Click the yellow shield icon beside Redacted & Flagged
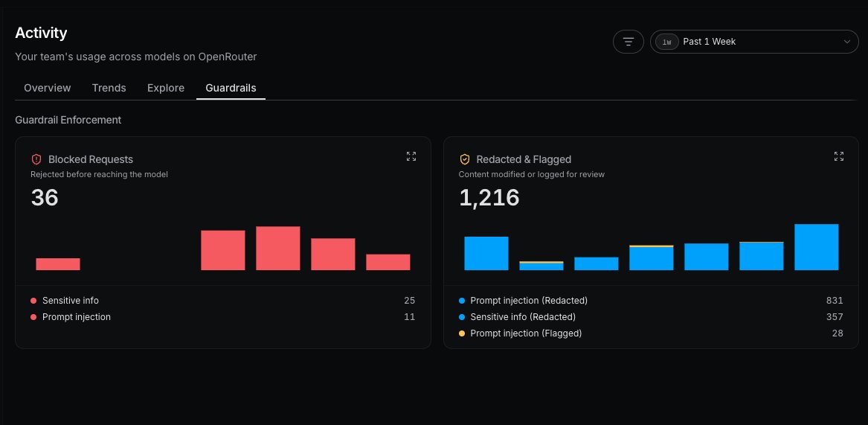This screenshot has height=425, width=868. [x=464, y=159]
